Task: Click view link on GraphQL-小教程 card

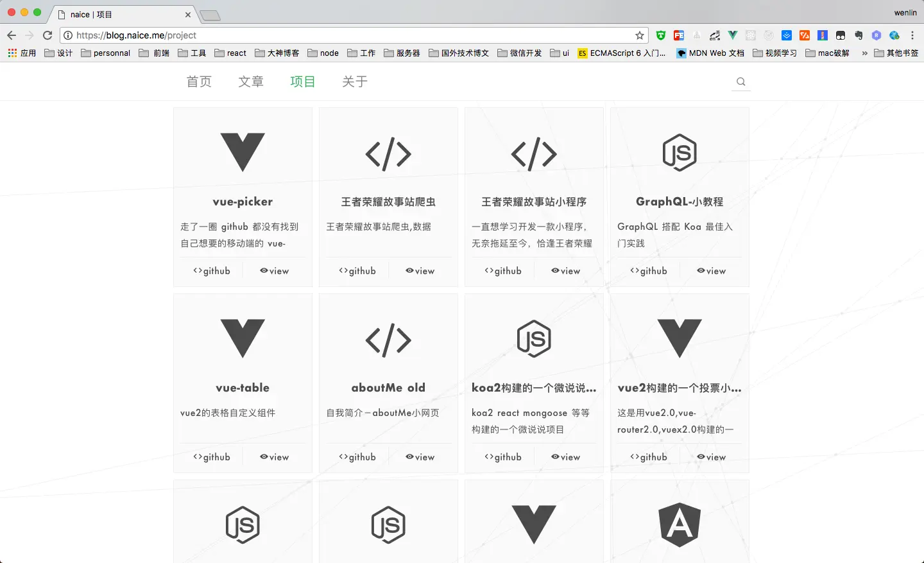Action: coord(712,271)
